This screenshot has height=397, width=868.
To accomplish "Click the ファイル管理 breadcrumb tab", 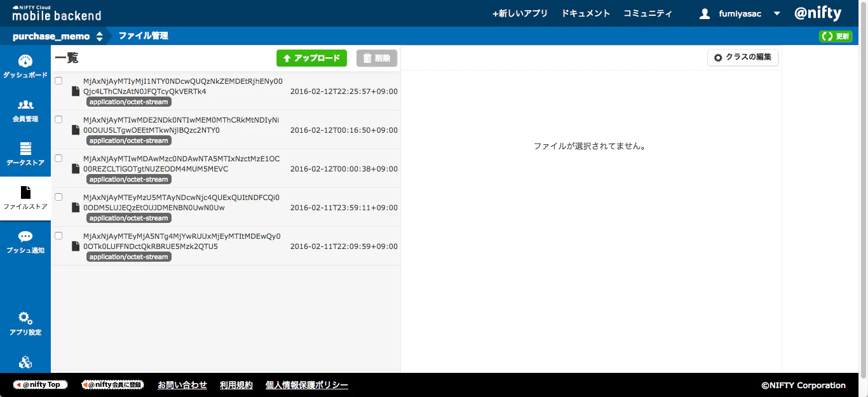I will click(x=144, y=36).
